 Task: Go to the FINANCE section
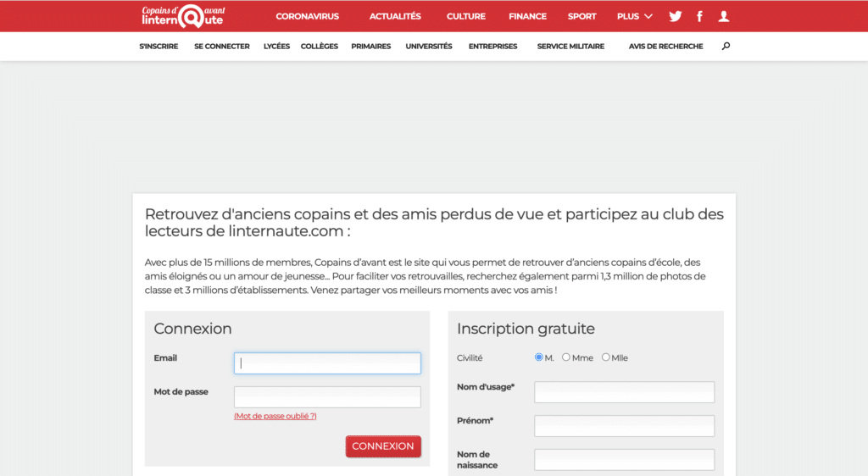point(527,17)
